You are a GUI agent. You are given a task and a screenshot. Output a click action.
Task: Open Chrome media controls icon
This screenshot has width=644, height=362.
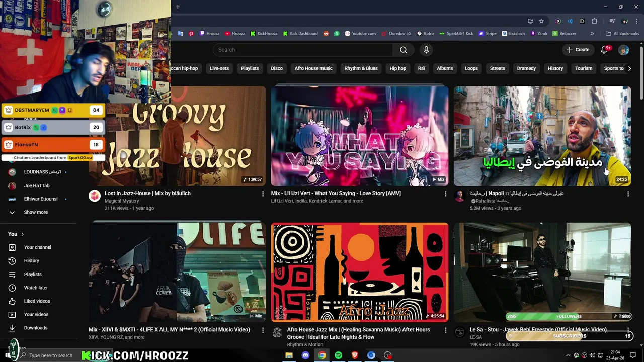coord(612,21)
